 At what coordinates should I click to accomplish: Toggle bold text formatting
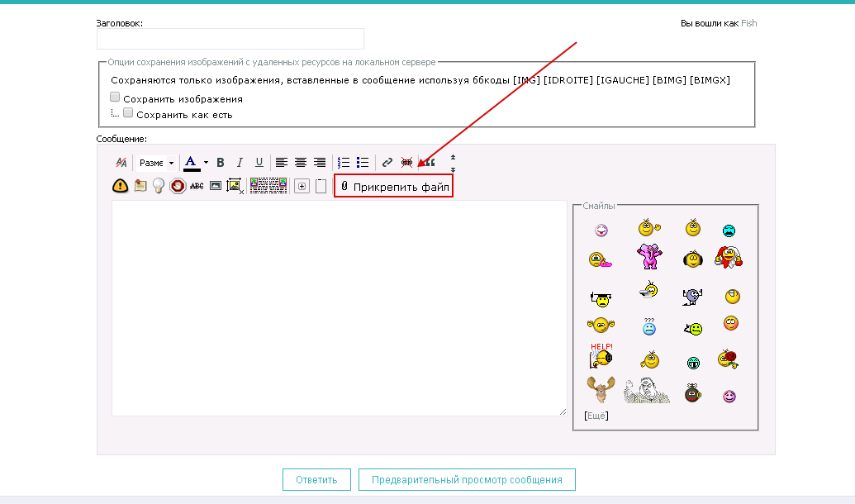click(221, 163)
